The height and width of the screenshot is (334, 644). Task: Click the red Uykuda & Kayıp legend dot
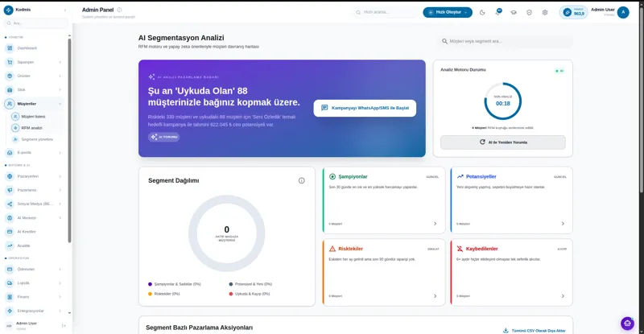(x=231, y=294)
